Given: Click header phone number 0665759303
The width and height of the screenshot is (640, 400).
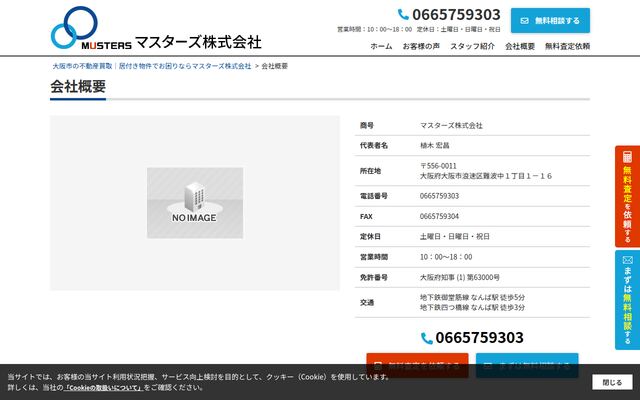Looking at the screenshot, I should click(456, 15).
